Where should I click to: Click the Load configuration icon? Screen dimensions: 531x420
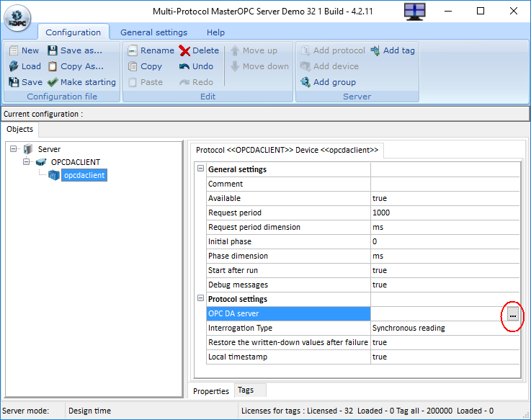tap(14, 66)
